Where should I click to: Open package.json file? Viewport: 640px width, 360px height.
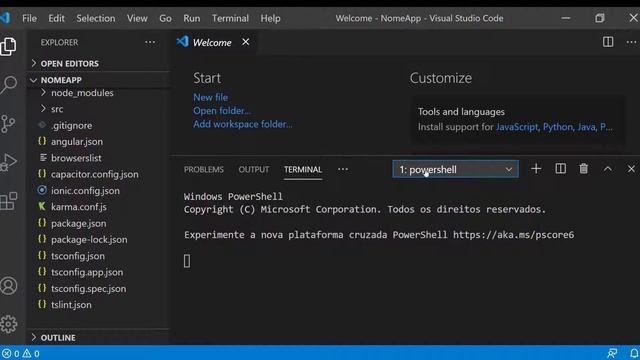click(x=78, y=223)
